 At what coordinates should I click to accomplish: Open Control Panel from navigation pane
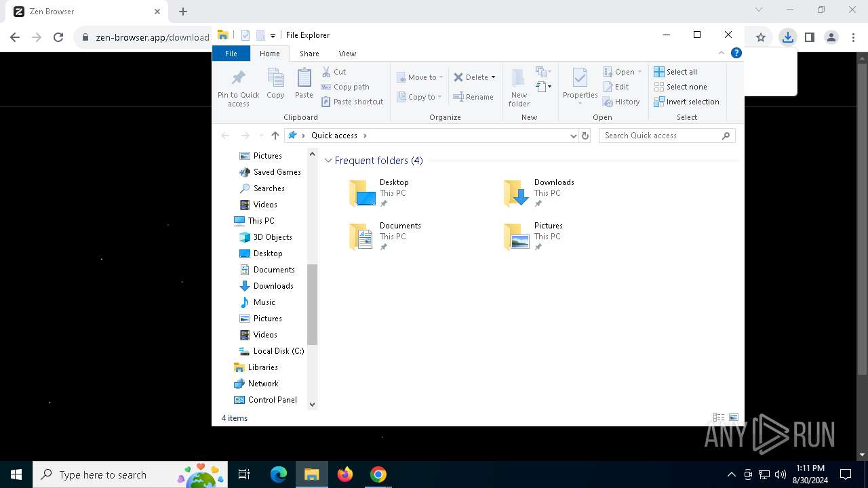tap(265, 400)
